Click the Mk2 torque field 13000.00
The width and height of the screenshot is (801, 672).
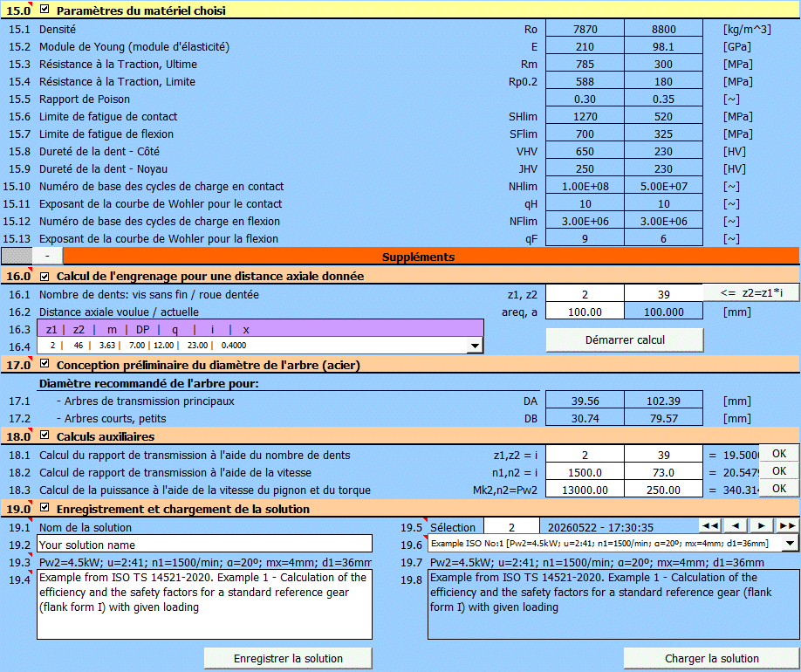(x=585, y=490)
